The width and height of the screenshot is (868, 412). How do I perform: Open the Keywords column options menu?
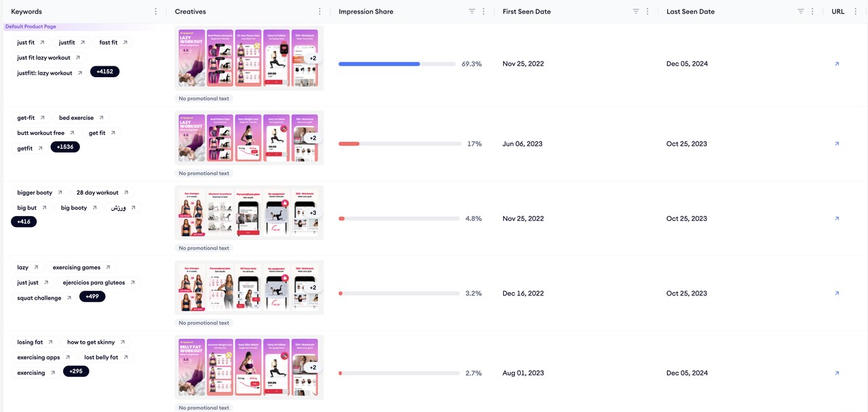point(156,12)
